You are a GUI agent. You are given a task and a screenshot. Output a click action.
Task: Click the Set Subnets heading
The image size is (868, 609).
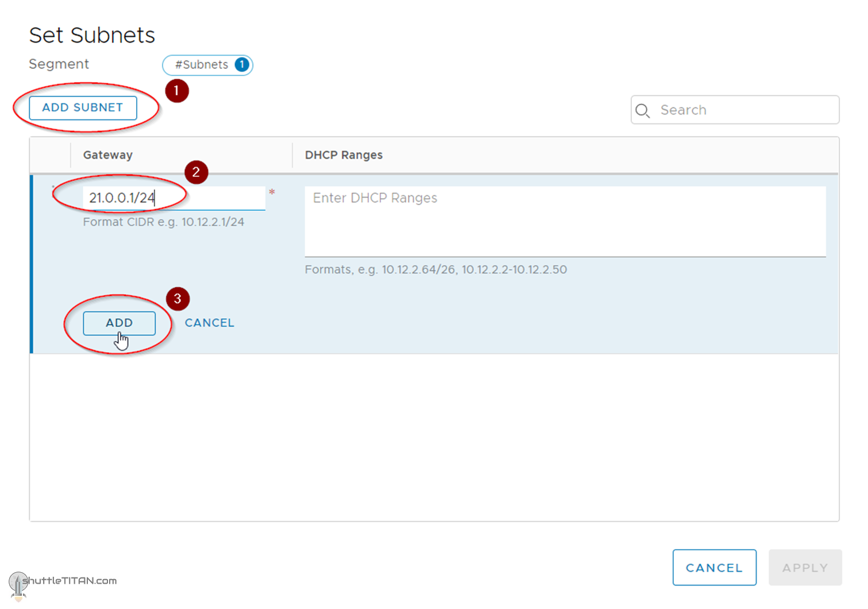(92, 36)
